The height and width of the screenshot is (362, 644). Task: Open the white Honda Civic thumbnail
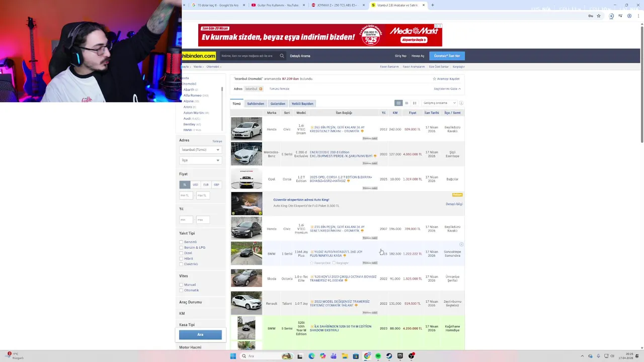[247, 129]
